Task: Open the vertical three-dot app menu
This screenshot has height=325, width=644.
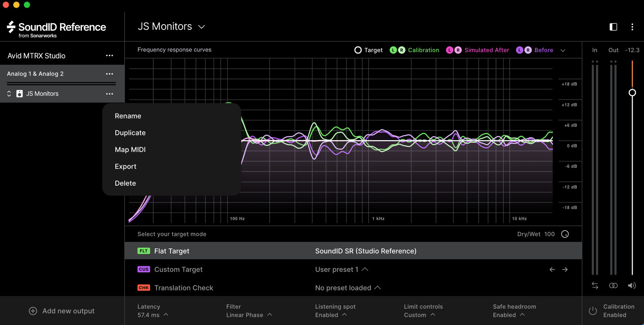Action: click(x=632, y=27)
